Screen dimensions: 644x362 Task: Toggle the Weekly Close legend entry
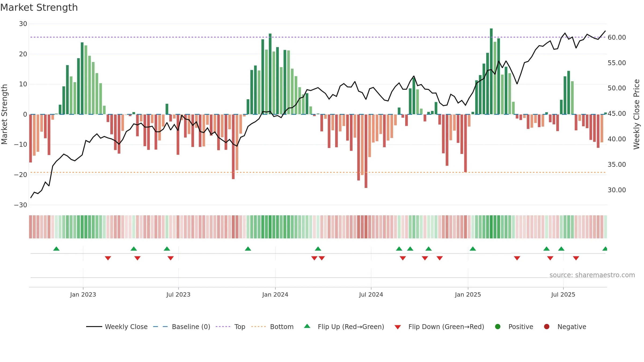coord(117,327)
